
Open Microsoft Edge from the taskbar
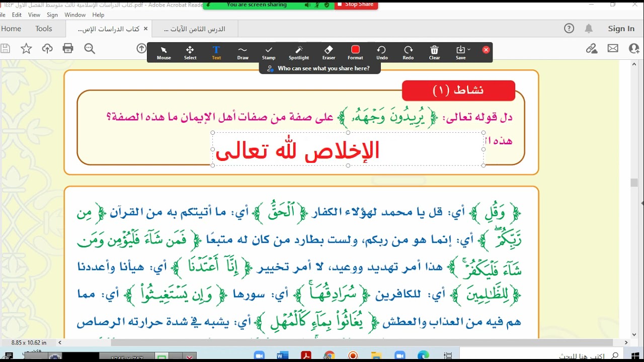point(423,356)
